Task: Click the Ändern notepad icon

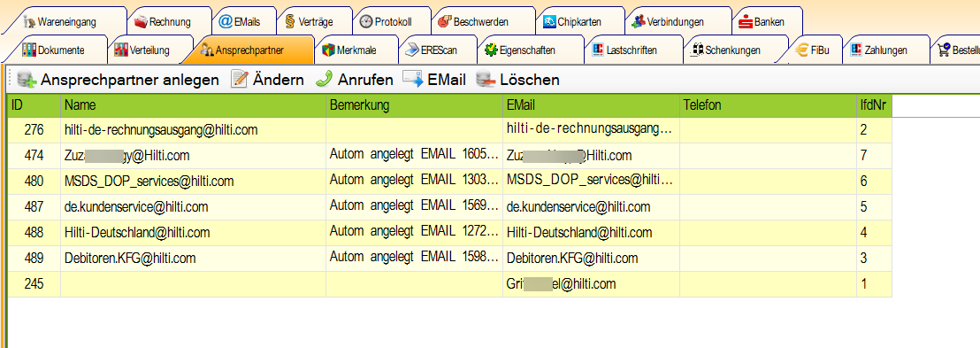Action: 240,80
